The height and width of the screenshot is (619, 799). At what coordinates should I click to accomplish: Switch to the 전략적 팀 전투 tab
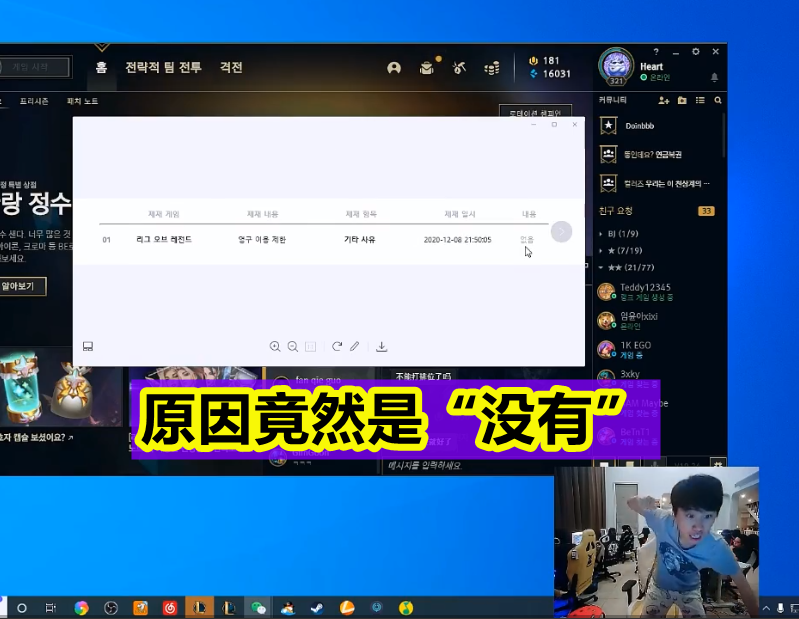point(164,67)
